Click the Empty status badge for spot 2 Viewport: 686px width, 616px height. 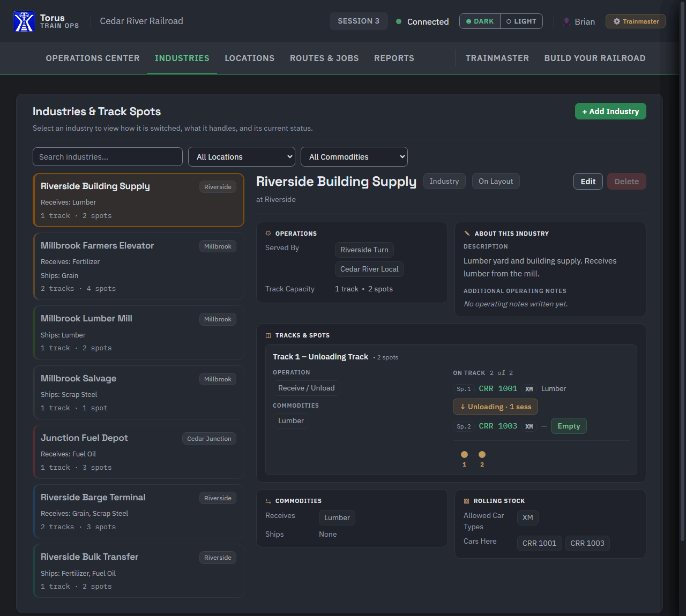coord(569,426)
